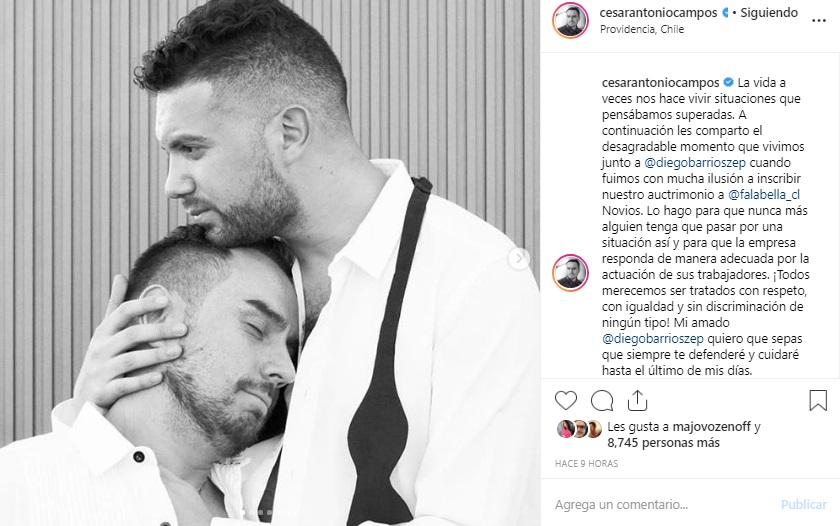
Task: Open the @diegobarrioszep mention after 'Mi amado'
Action: click(x=652, y=339)
